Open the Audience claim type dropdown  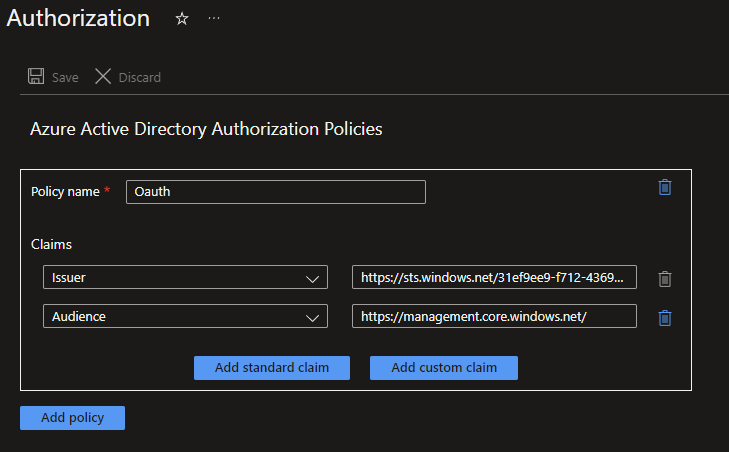pyautogui.click(x=184, y=316)
